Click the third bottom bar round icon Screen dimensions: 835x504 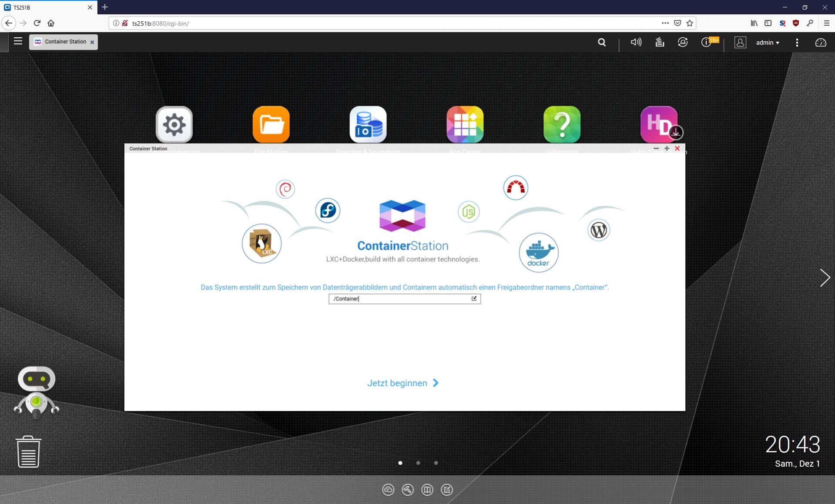point(427,490)
